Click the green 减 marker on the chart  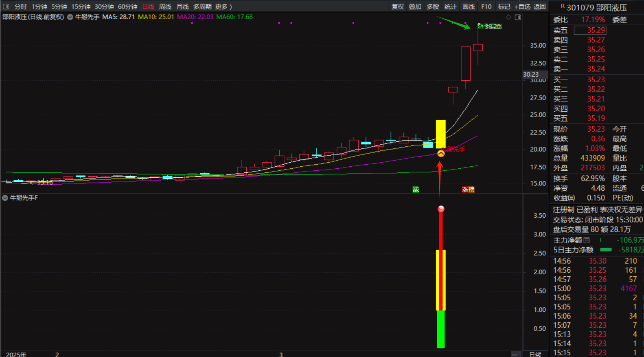tap(416, 190)
